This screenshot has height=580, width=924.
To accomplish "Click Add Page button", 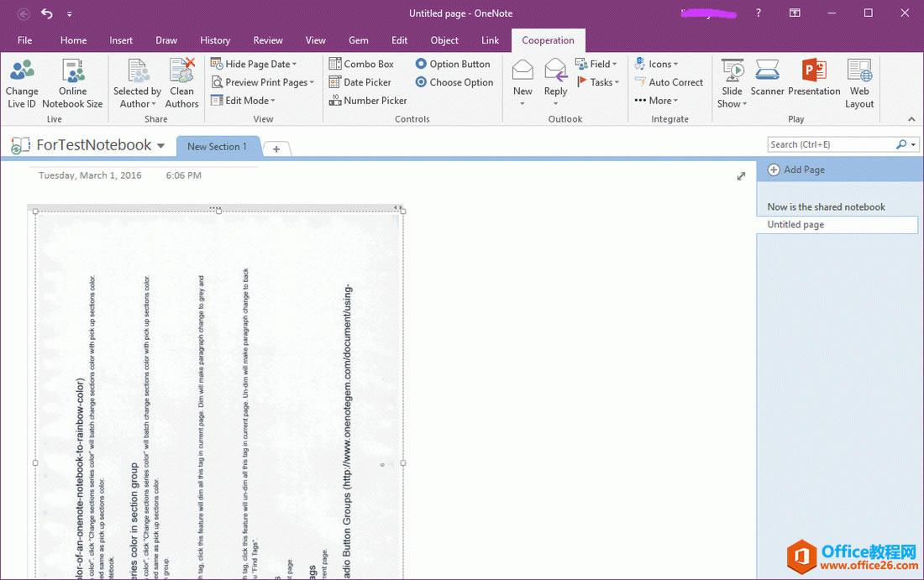I will coord(796,170).
